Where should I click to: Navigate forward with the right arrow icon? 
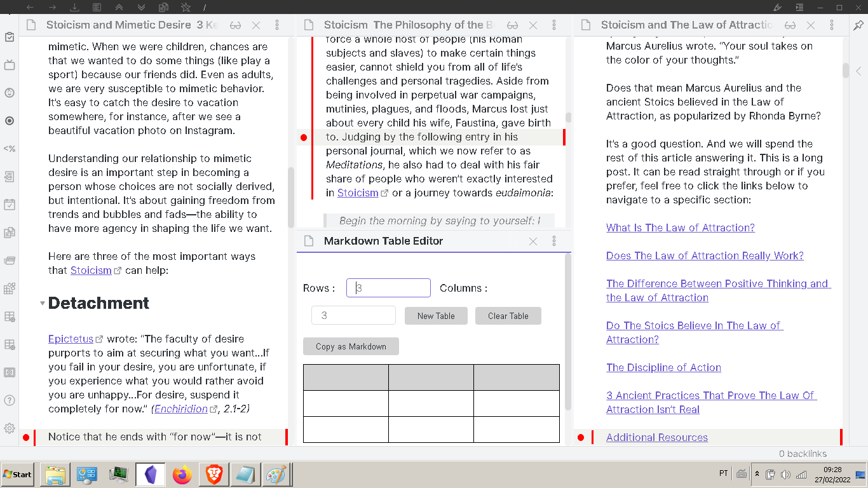pyautogui.click(x=53, y=7)
